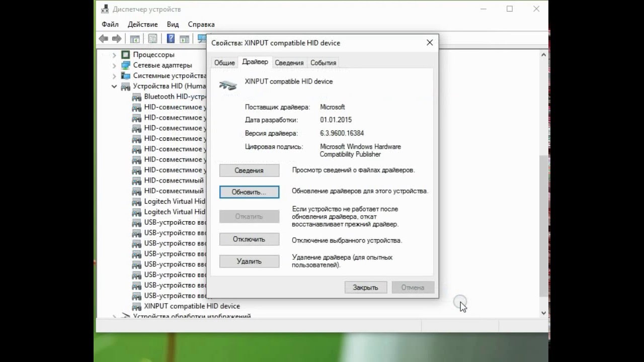Click the driver date value 01.01.2015
This screenshot has height=362, width=644.
coord(336,120)
